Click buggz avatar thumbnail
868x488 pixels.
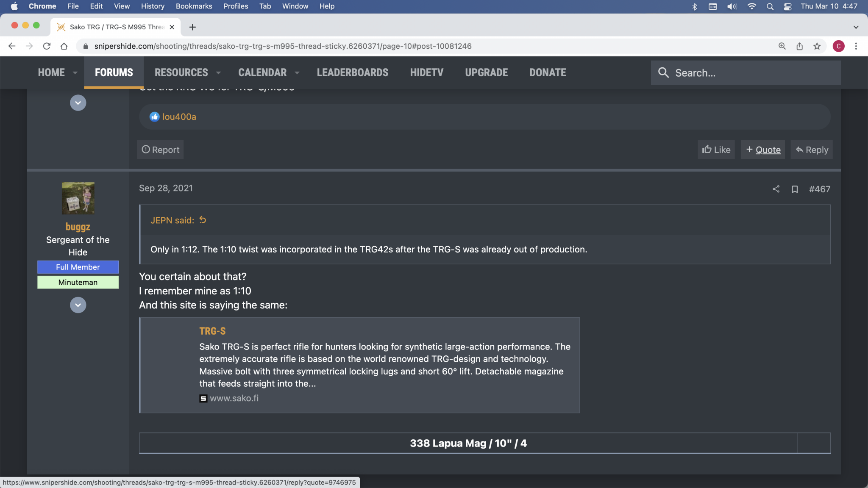[78, 198]
